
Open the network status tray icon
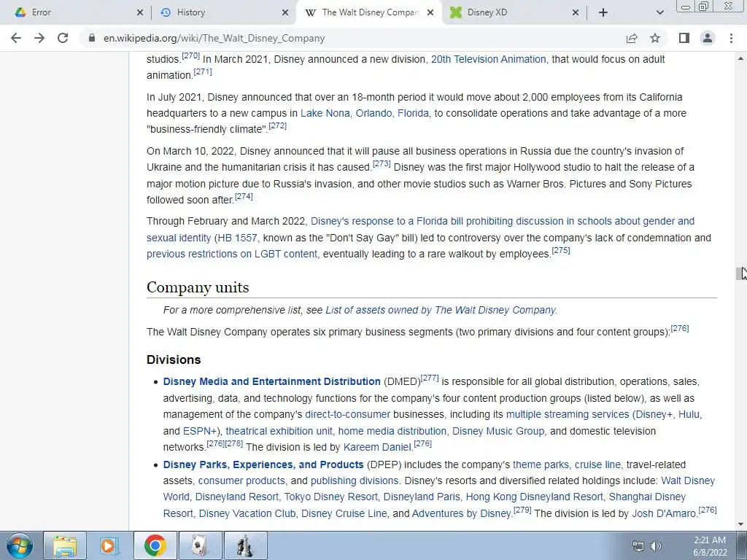click(638, 546)
